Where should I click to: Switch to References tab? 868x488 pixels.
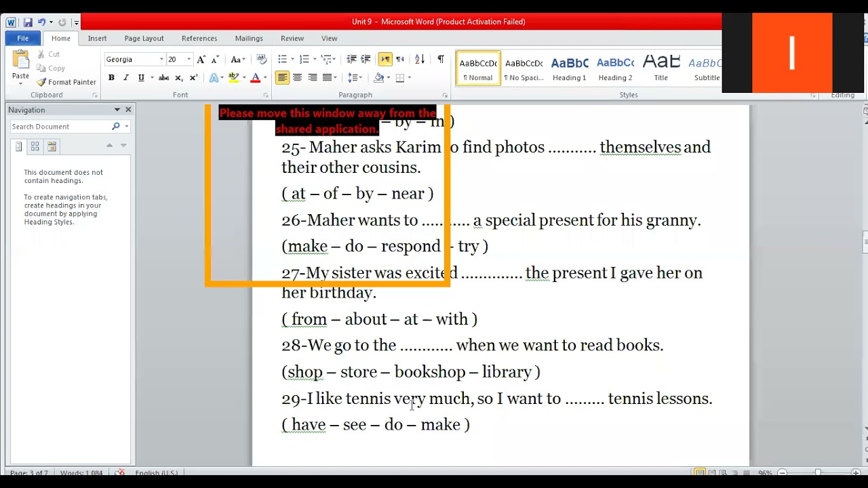(199, 39)
